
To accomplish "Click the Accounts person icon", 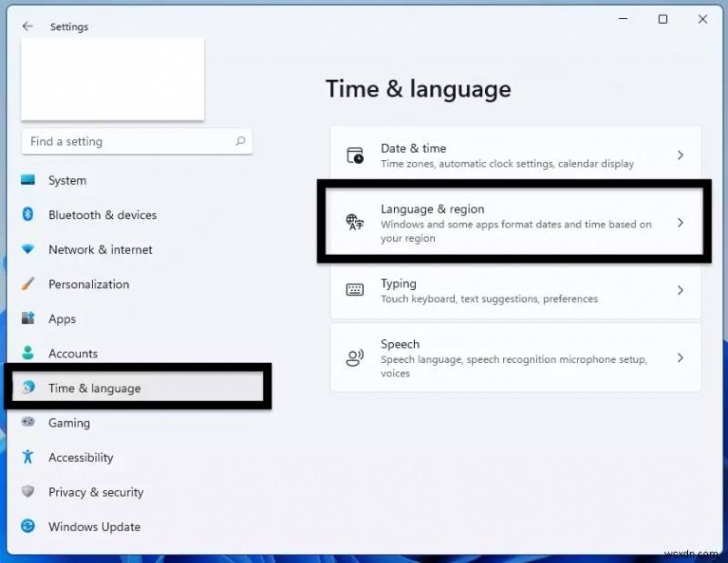I will [29, 354].
